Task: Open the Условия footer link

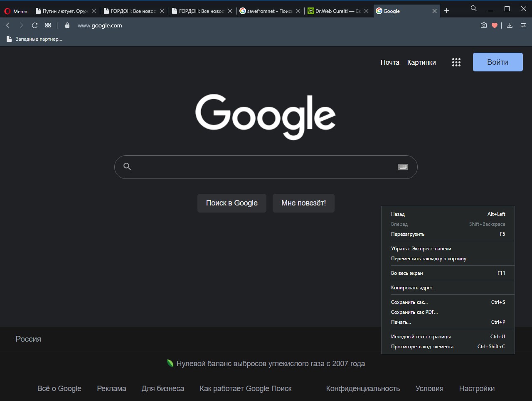Action: click(429, 389)
